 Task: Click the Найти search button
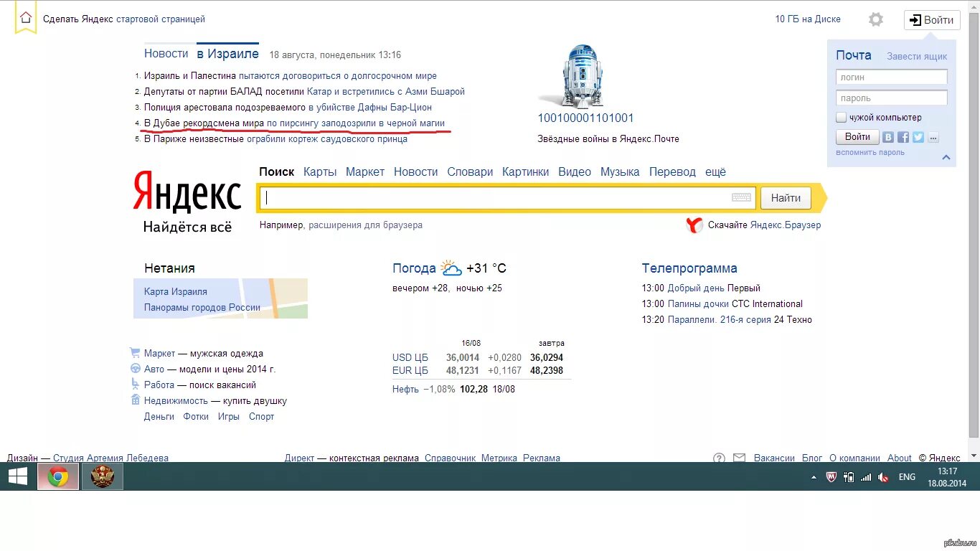coord(786,197)
